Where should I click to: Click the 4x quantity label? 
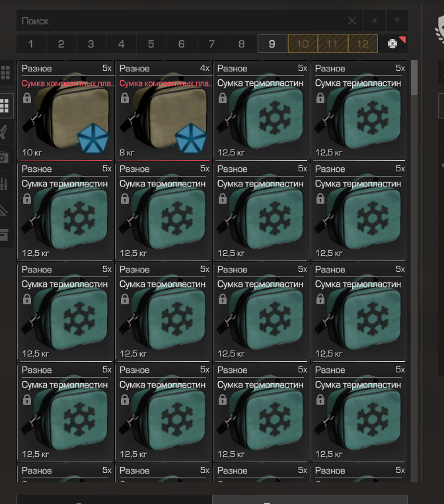[x=205, y=68]
